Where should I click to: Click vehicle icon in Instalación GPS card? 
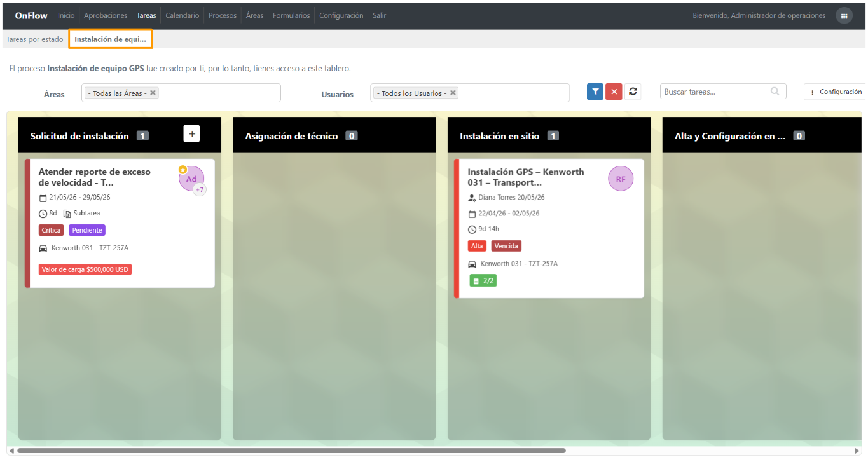[472, 264]
